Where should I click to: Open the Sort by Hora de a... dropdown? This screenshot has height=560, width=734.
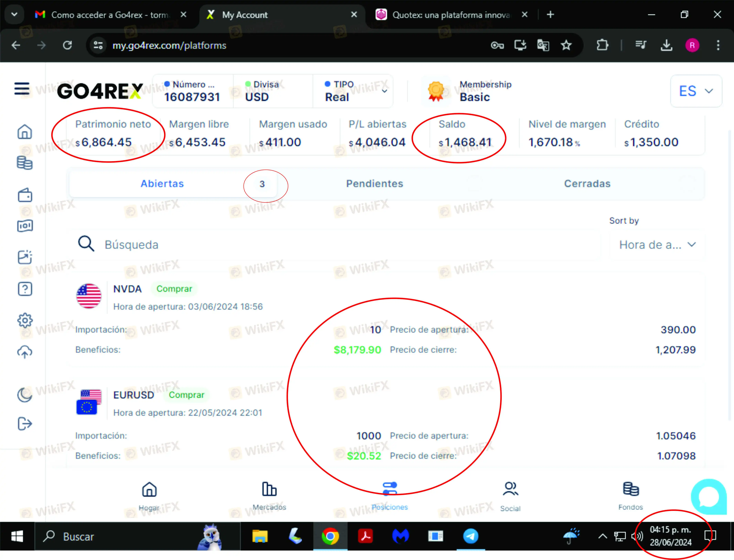pyautogui.click(x=657, y=245)
